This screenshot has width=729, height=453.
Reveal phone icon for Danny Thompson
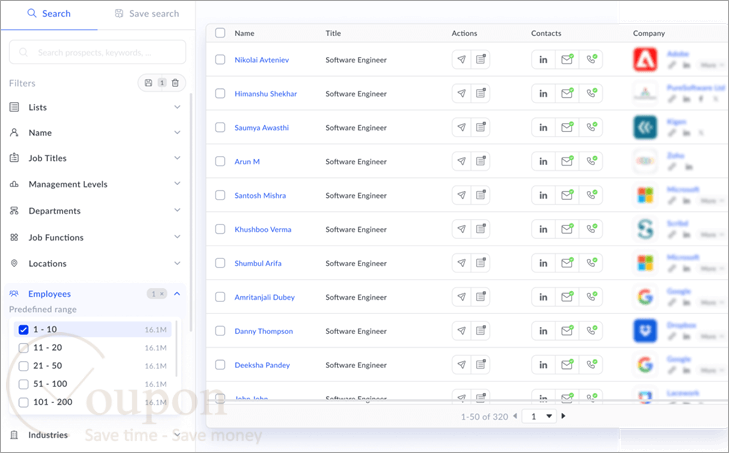(591, 331)
